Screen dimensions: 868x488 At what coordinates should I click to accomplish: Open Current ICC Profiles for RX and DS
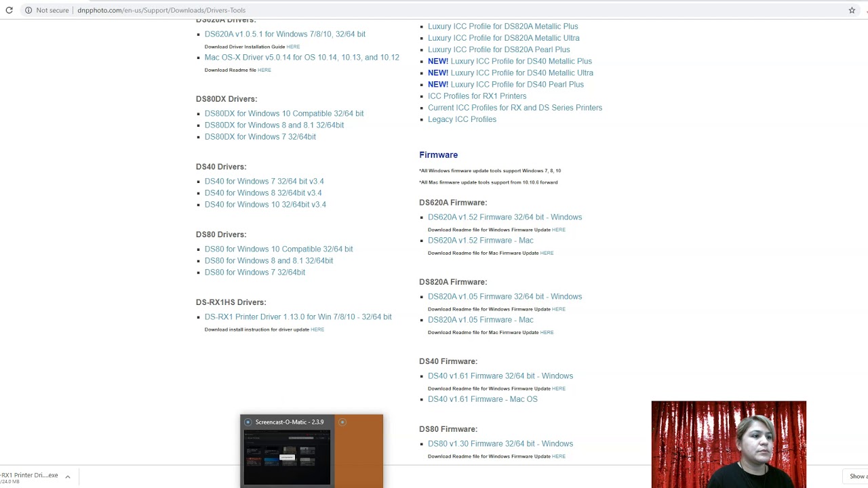(515, 107)
